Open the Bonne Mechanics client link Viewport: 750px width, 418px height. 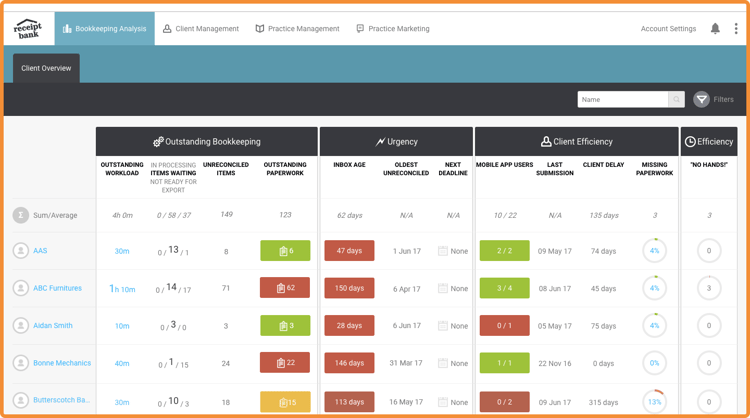point(61,363)
